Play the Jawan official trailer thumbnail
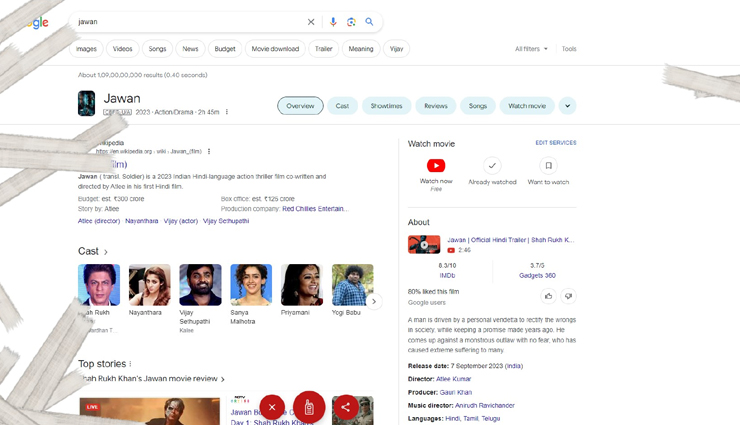 coord(424,244)
